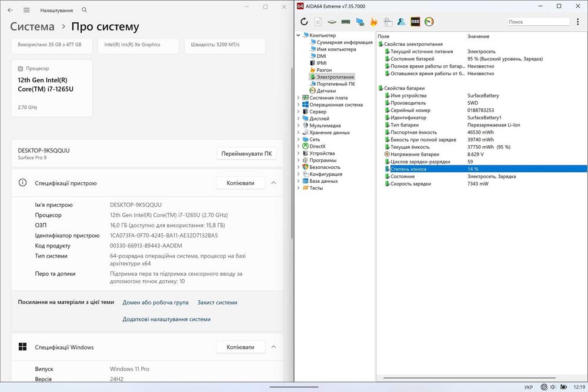Click the report page icon in AIDA64
The height and width of the screenshot is (392, 588).
[x=318, y=22]
